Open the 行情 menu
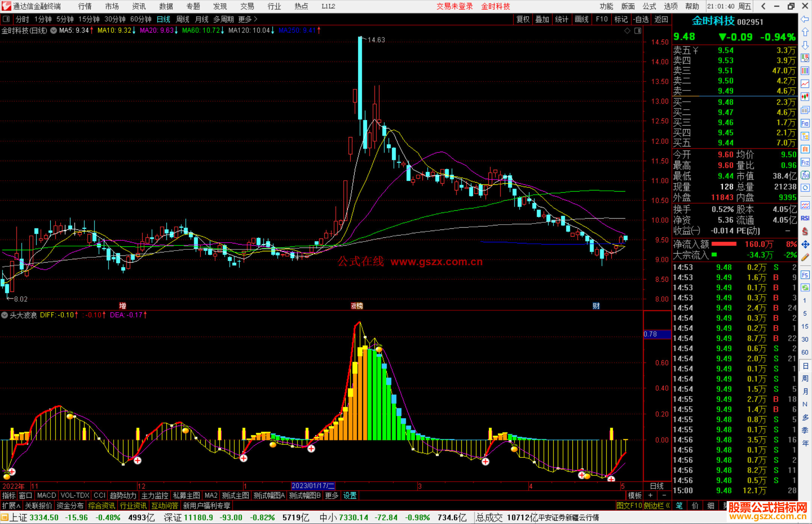Screen dimensions: 812x524 [85, 6]
